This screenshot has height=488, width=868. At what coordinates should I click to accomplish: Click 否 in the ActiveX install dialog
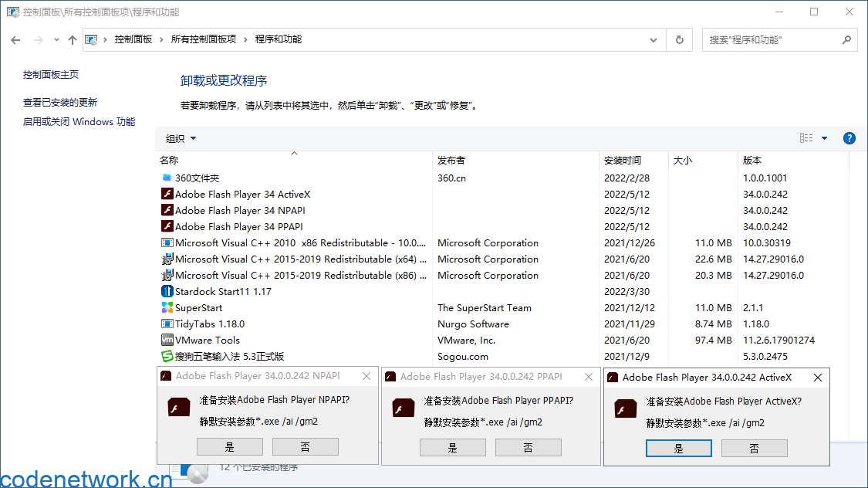(754, 448)
